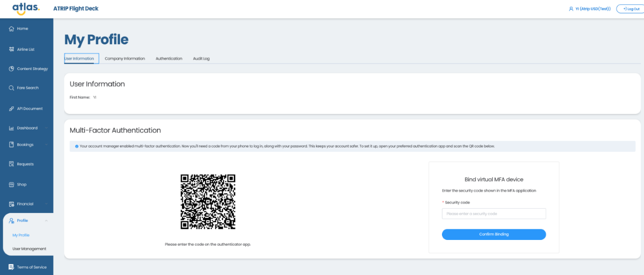644x275 pixels.
Task: Click the Requests icon in the sidebar
Action: click(x=12, y=164)
